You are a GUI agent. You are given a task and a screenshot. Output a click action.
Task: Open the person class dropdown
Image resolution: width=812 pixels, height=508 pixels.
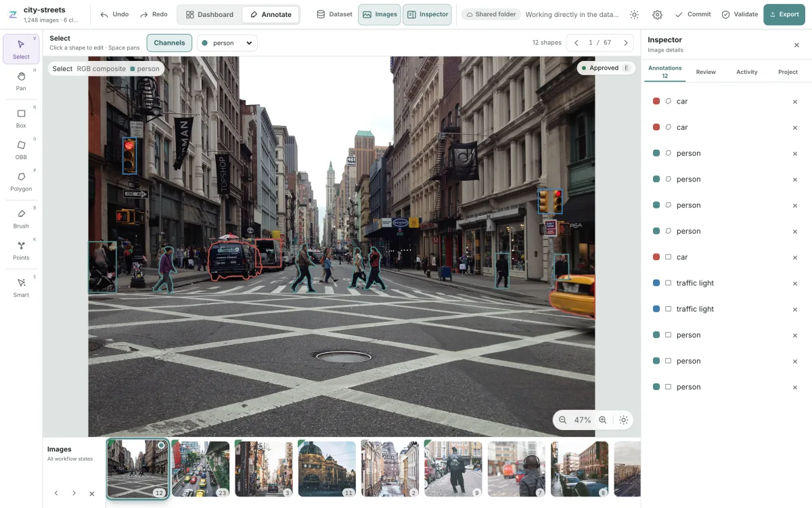pyautogui.click(x=227, y=43)
